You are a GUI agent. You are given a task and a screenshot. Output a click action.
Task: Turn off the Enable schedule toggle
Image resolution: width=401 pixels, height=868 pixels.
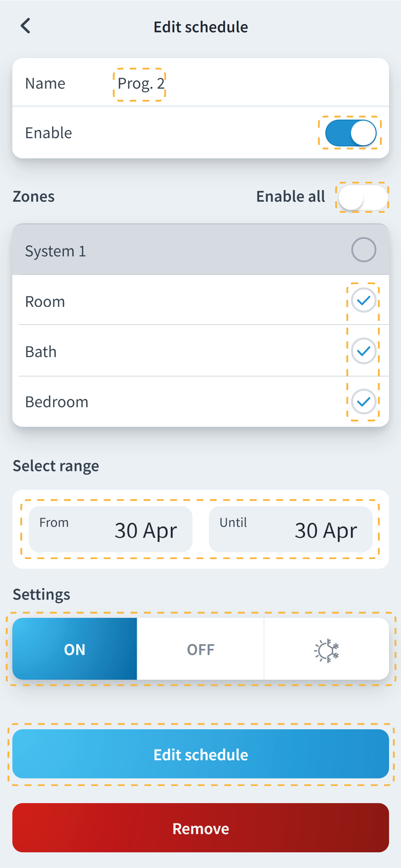pyautogui.click(x=350, y=133)
